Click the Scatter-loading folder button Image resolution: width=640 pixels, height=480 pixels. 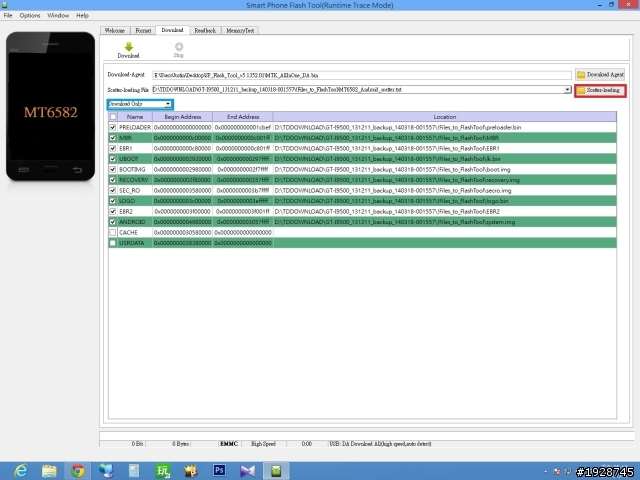pyautogui.click(x=600, y=90)
